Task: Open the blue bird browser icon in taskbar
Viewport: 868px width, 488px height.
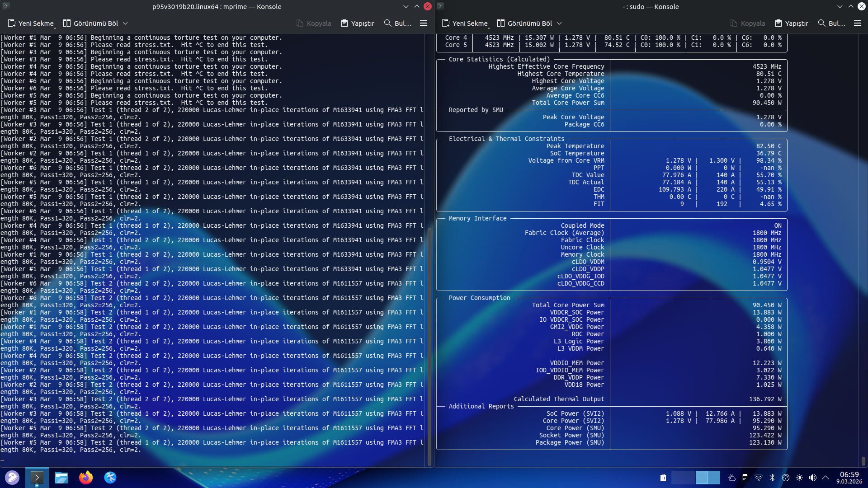Action: tap(110, 478)
